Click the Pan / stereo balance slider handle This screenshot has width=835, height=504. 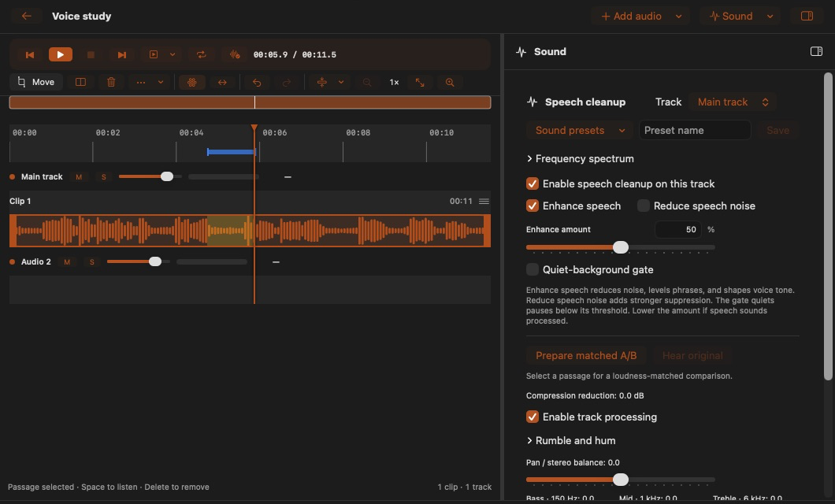(x=621, y=480)
